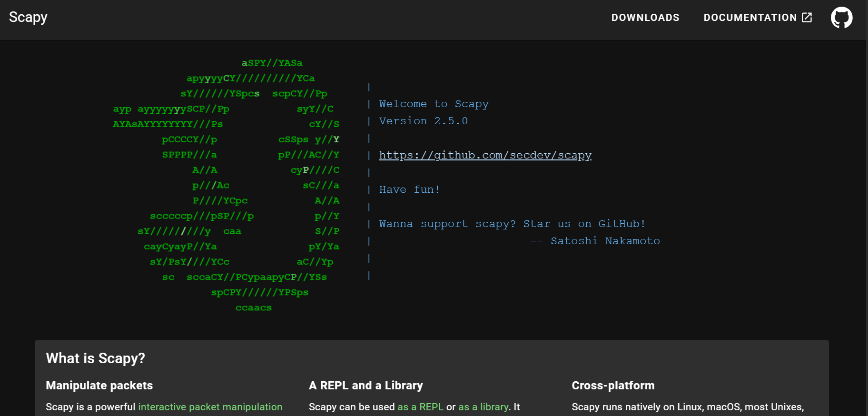Open the Documentation menu item
The width and height of the screenshot is (868, 416).
click(758, 18)
